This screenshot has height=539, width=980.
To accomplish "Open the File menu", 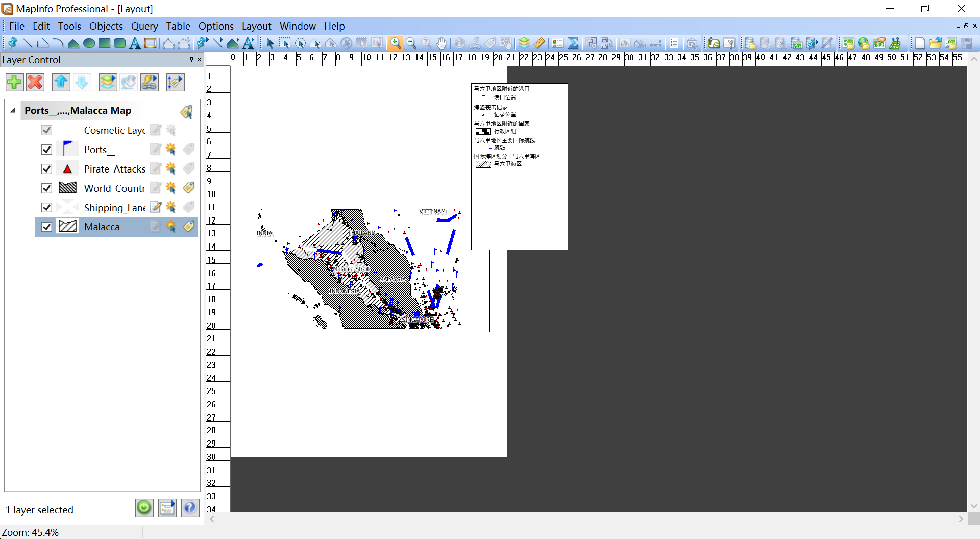I will pyautogui.click(x=17, y=26).
